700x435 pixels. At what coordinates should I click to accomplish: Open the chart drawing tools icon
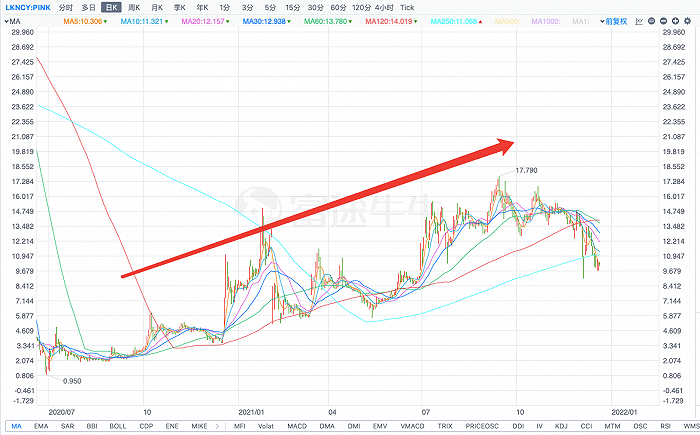coord(639,21)
